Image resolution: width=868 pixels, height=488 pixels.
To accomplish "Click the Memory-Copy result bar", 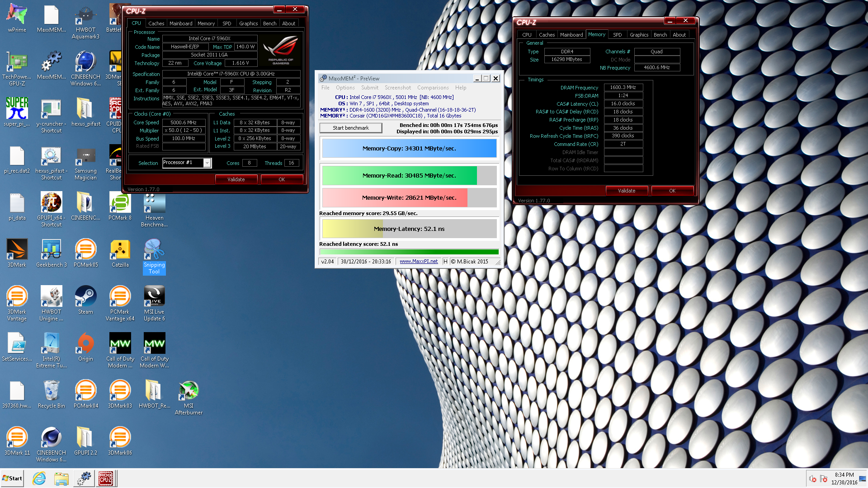I will (x=409, y=148).
